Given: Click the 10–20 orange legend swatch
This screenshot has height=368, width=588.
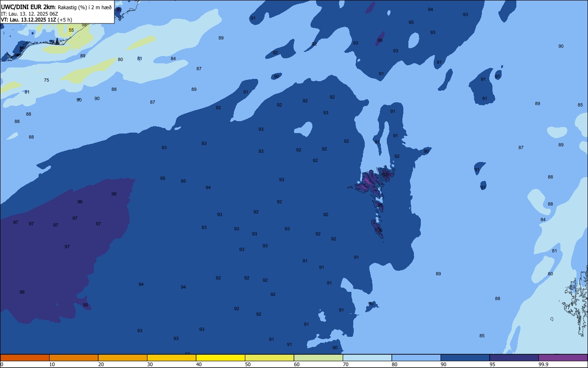Looking at the screenshot, I should (73, 357).
